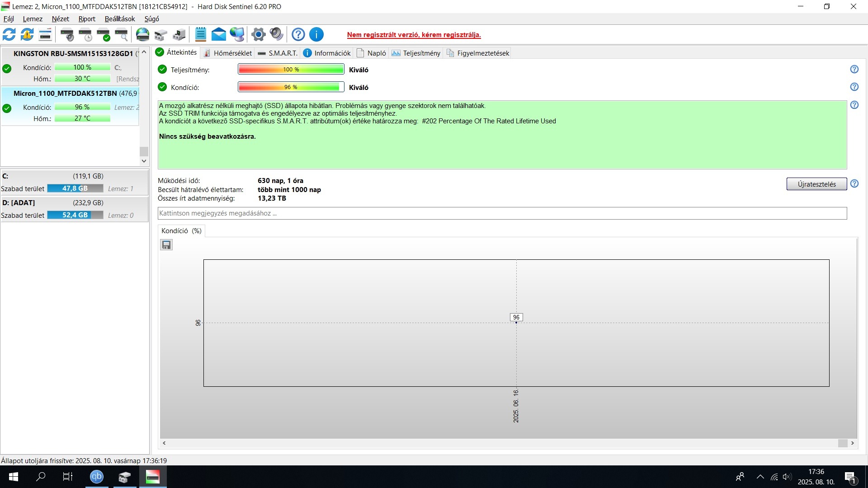The width and height of the screenshot is (868, 488).
Task: Open the Hőmérséklet tab
Action: coord(227,53)
